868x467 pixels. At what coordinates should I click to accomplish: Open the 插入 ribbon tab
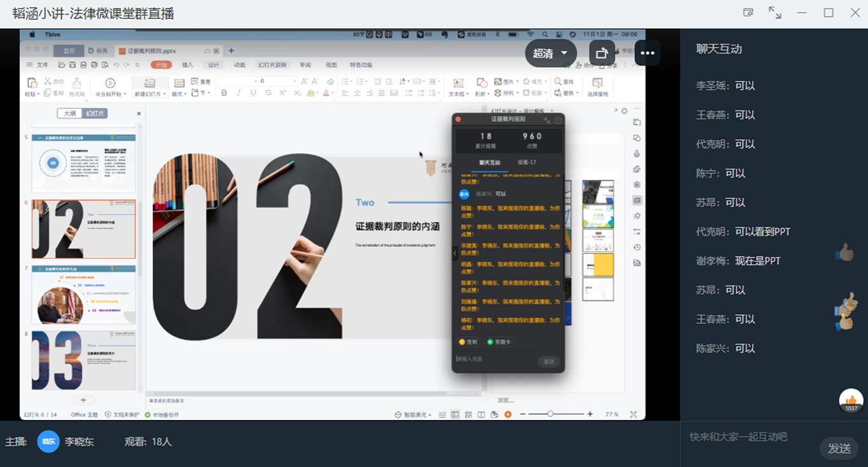(x=188, y=65)
